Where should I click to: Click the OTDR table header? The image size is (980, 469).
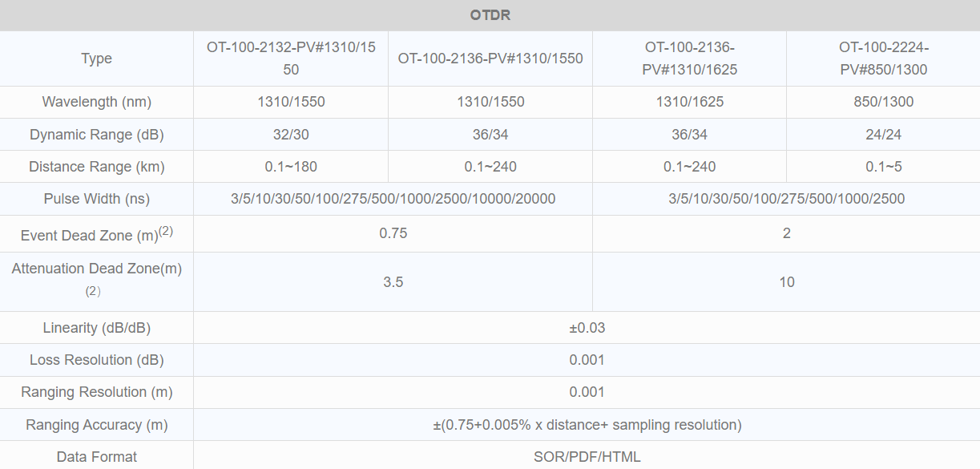[490, 15]
